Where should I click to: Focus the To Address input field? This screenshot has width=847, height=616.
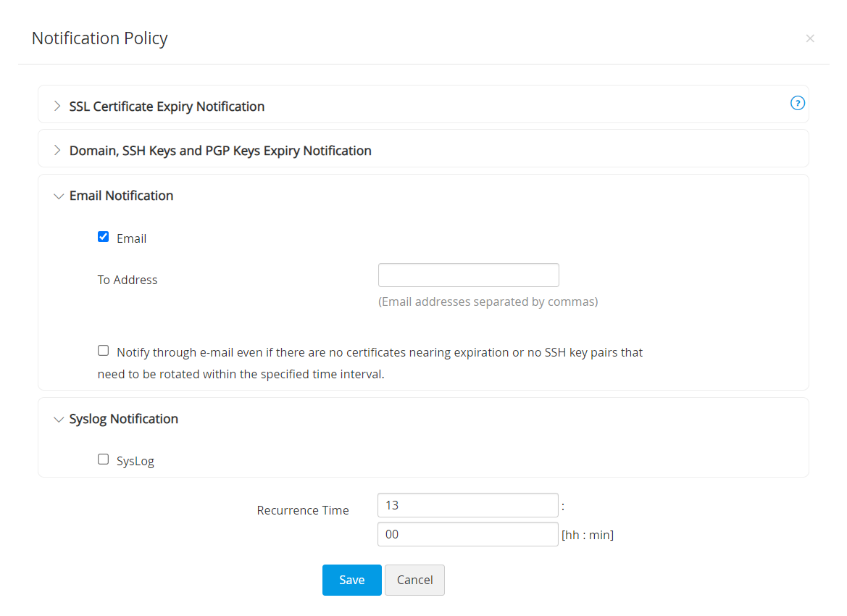click(468, 275)
